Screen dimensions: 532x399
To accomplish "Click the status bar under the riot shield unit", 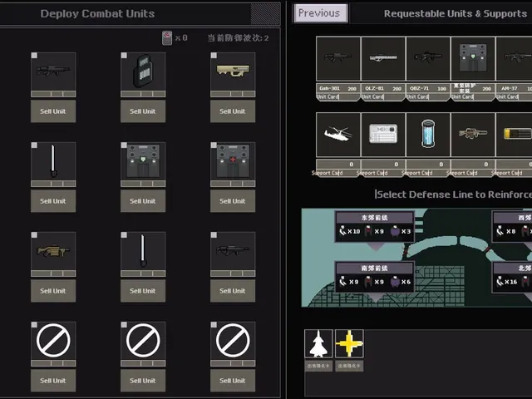I will pos(143,94).
